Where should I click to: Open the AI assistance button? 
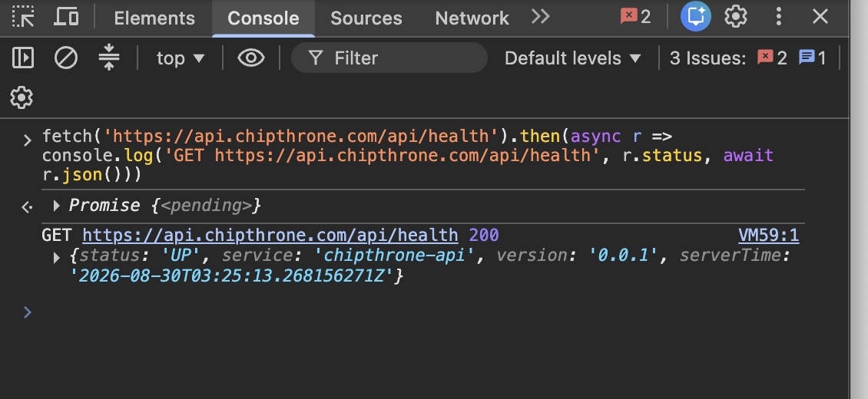click(x=695, y=17)
